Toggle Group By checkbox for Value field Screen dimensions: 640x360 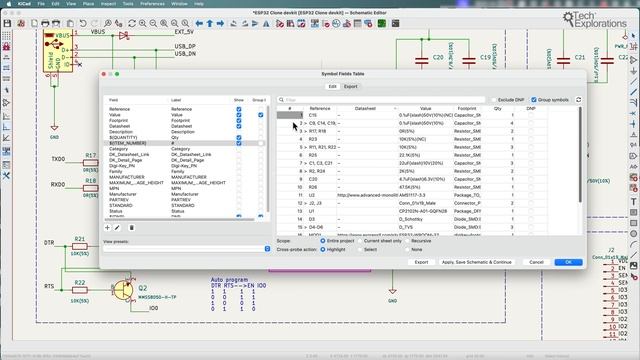(260, 115)
